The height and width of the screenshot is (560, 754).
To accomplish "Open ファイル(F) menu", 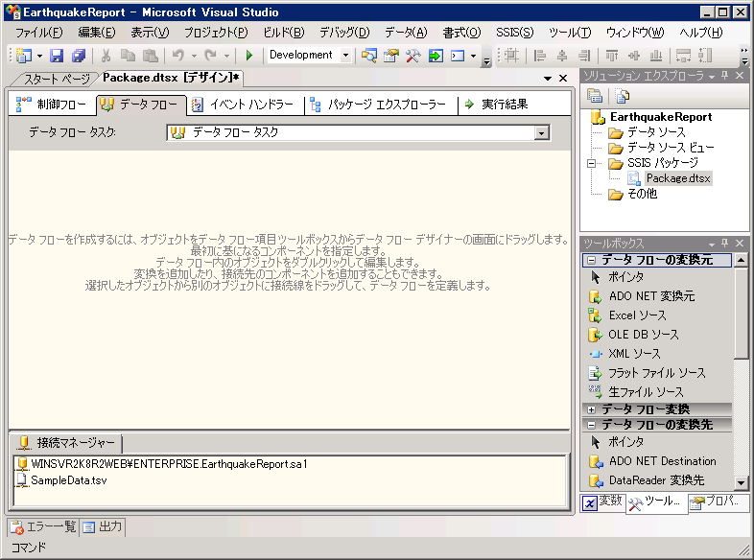I will pyautogui.click(x=39, y=33).
